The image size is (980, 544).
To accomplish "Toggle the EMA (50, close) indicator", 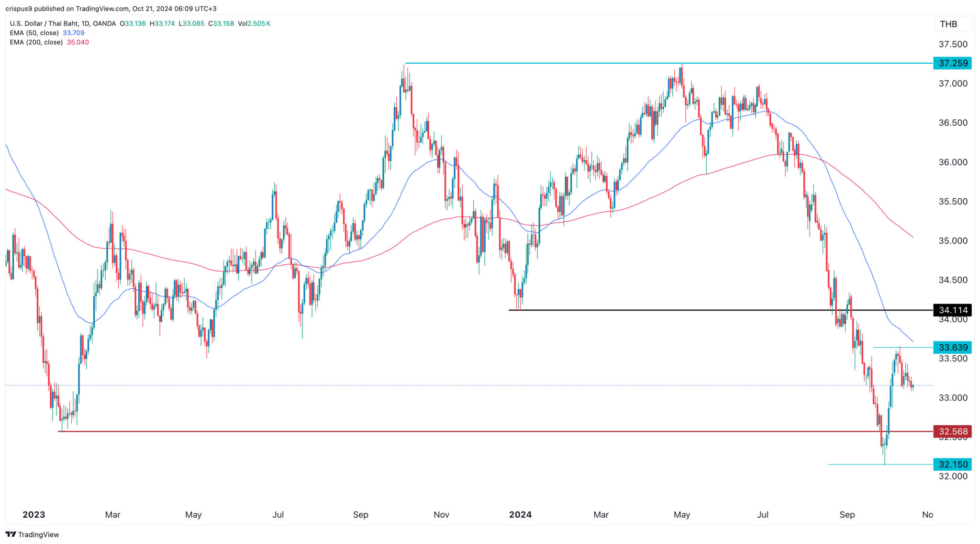I will 34,33.
